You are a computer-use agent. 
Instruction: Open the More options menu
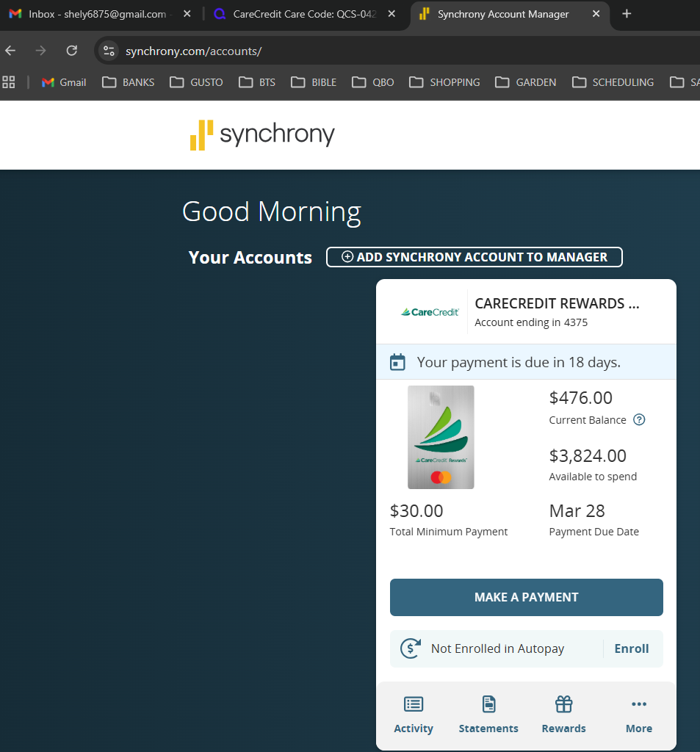click(x=639, y=715)
